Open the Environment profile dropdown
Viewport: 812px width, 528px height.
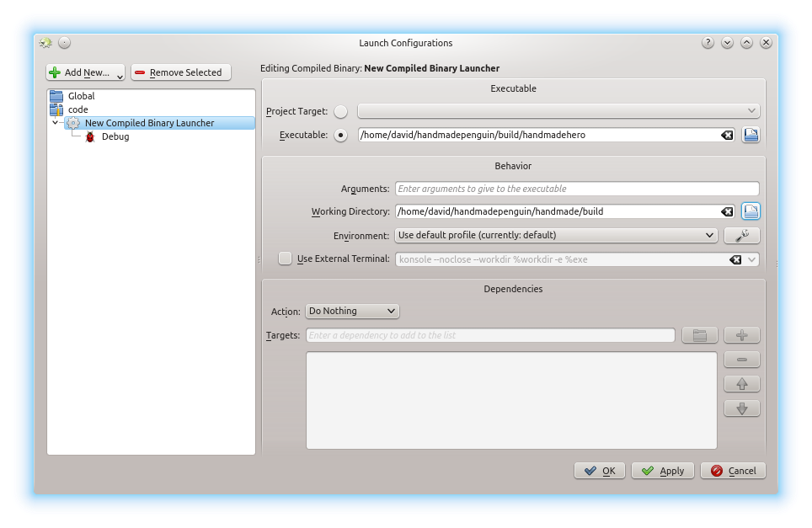(x=556, y=236)
